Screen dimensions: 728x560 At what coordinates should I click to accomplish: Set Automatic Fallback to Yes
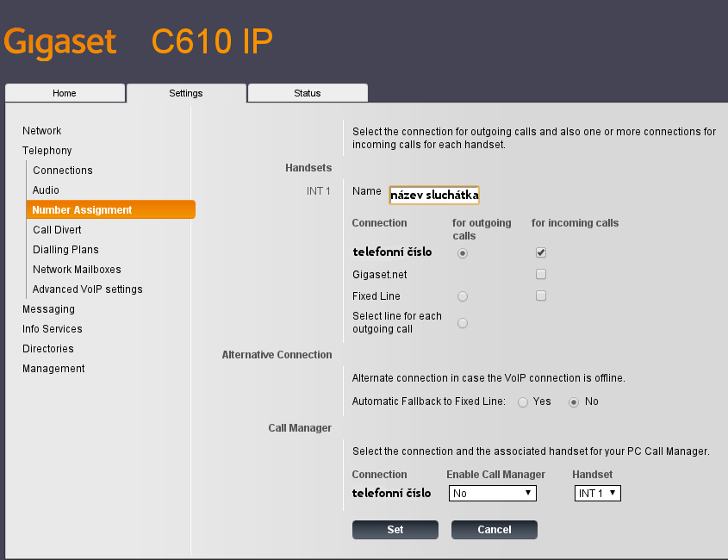point(523,402)
